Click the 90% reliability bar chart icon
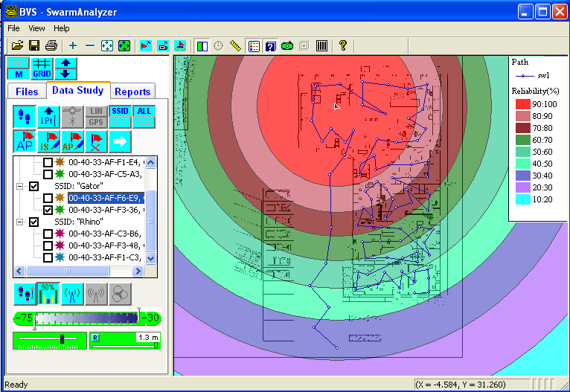This screenshot has width=570, height=392. click(49, 293)
